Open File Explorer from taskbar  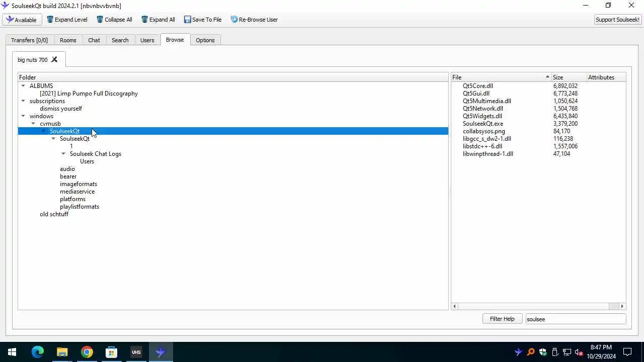[x=62, y=352]
